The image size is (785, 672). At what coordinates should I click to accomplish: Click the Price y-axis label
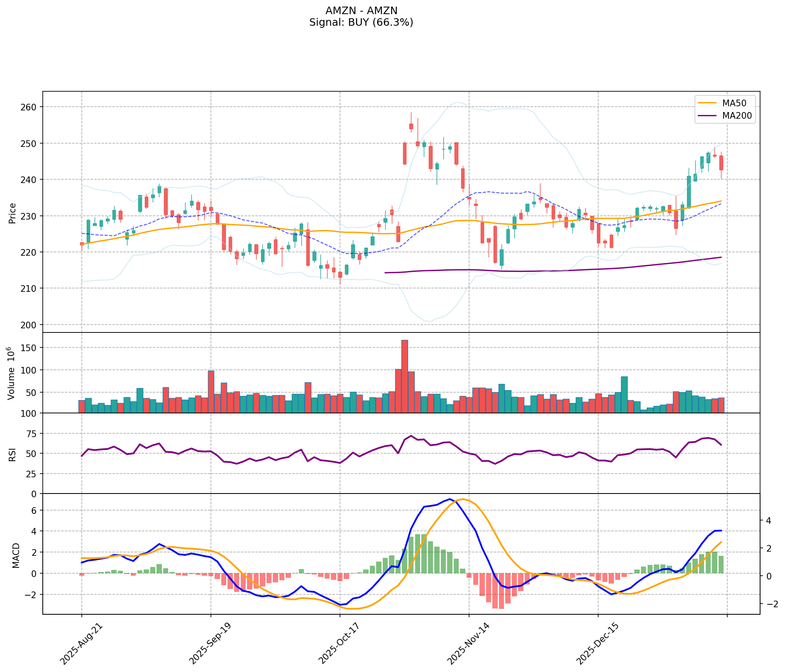tap(12, 213)
